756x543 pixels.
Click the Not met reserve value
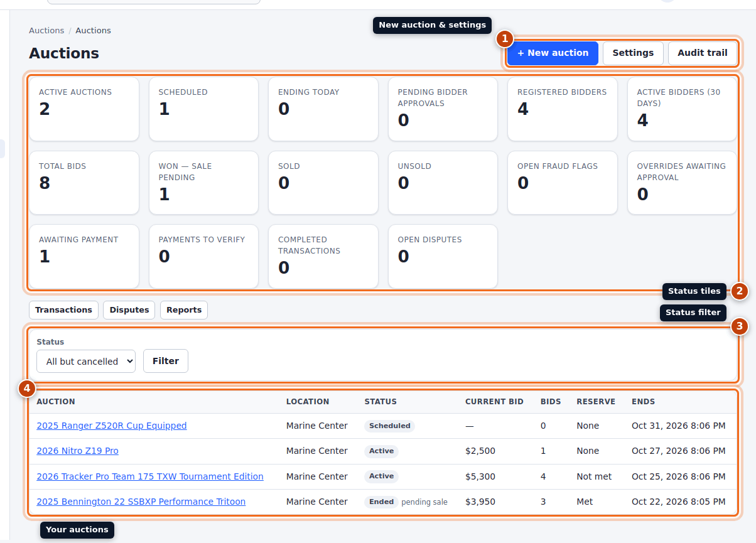(x=594, y=476)
